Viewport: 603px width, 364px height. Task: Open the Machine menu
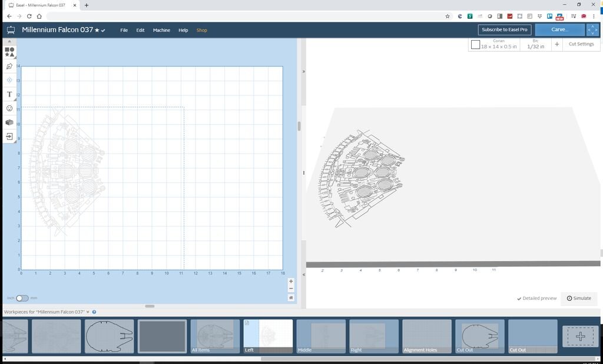(161, 30)
